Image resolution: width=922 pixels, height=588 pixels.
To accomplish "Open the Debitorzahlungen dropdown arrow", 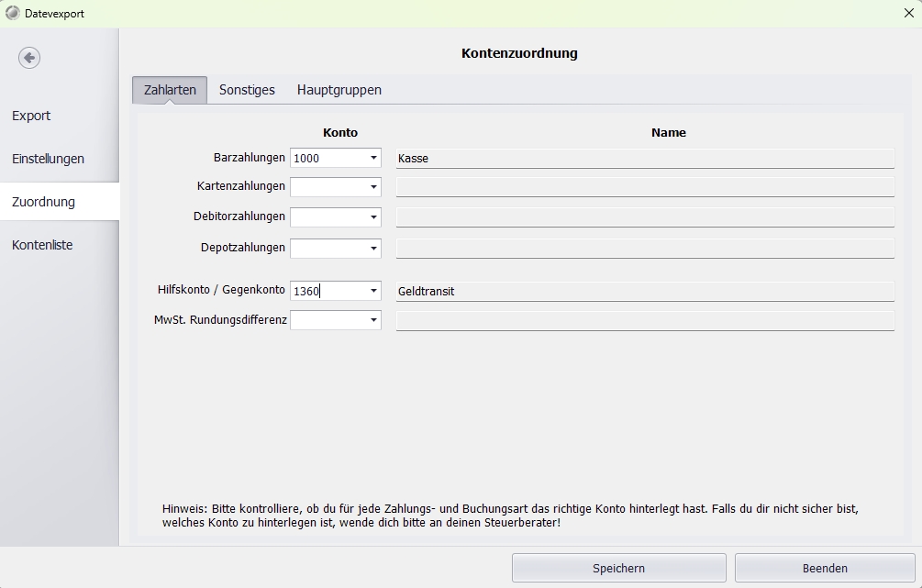I will [373, 217].
